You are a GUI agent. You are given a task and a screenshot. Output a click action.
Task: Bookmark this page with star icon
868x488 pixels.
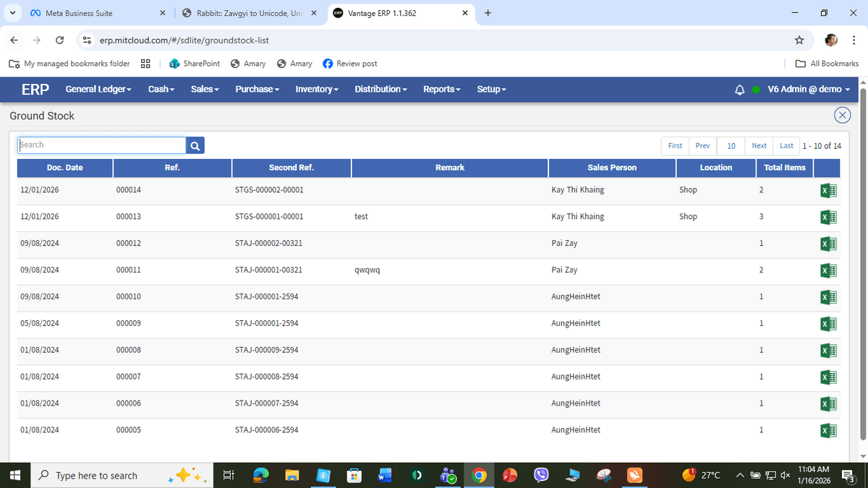(x=799, y=40)
